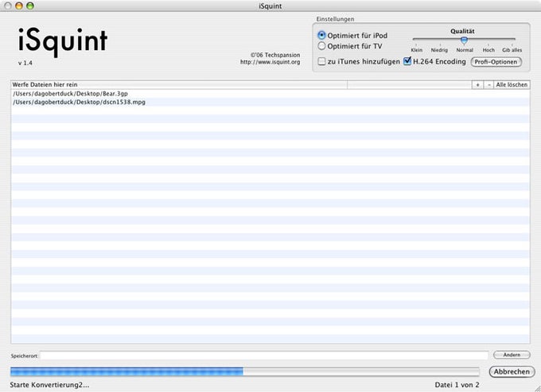This screenshot has height=392, width=541.
Task: Cancel conversion with the Abbrechen button
Action: point(512,371)
